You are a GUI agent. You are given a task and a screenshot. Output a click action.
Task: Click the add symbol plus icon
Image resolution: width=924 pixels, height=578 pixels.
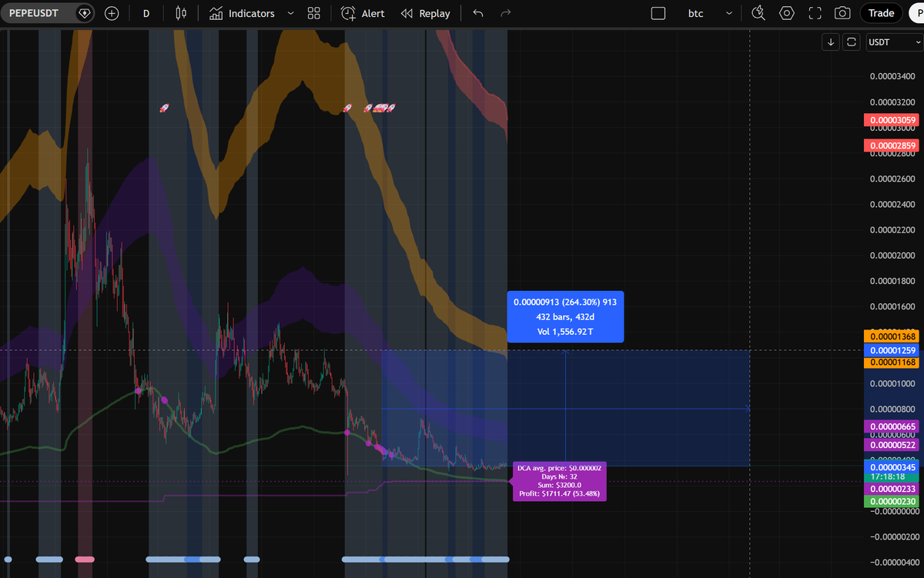(x=112, y=13)
